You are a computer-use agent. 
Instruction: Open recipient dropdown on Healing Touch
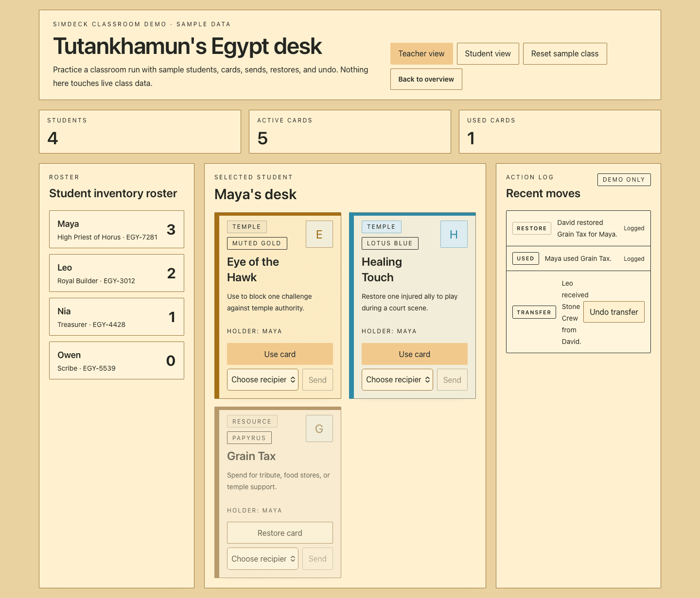click(397, 379)
